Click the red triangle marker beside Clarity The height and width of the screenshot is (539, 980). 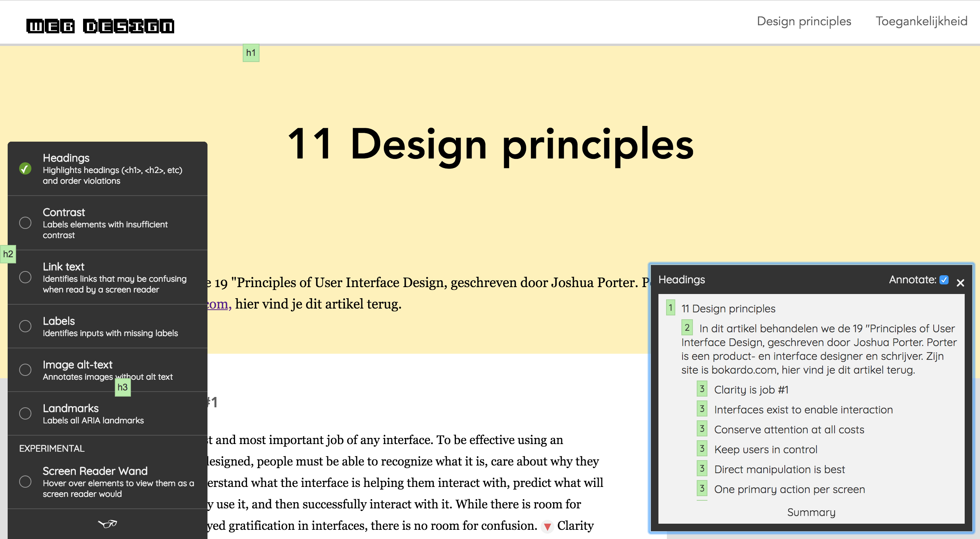point(547,527)
